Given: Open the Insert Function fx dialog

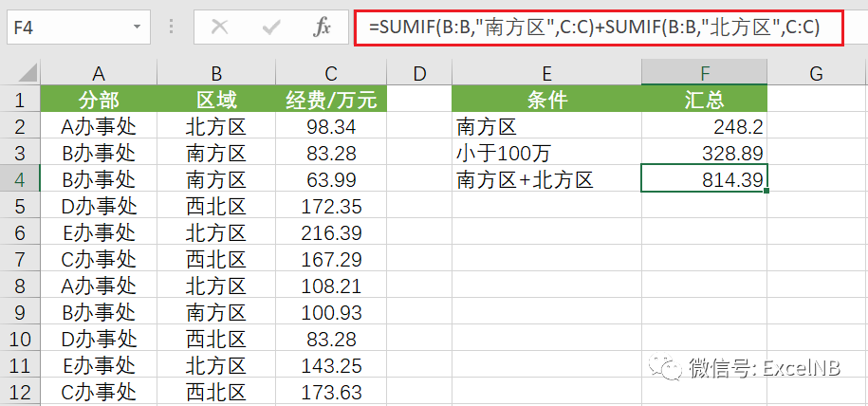Looking at the screenshot, I should [322, 26].
